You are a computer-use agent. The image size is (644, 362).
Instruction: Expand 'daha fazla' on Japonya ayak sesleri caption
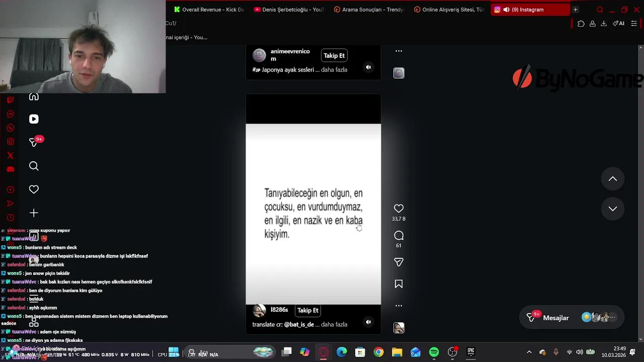coord(334,70)
